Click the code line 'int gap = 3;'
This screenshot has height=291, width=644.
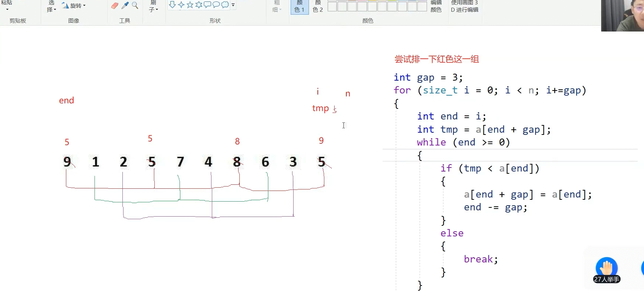pos(428,77)
